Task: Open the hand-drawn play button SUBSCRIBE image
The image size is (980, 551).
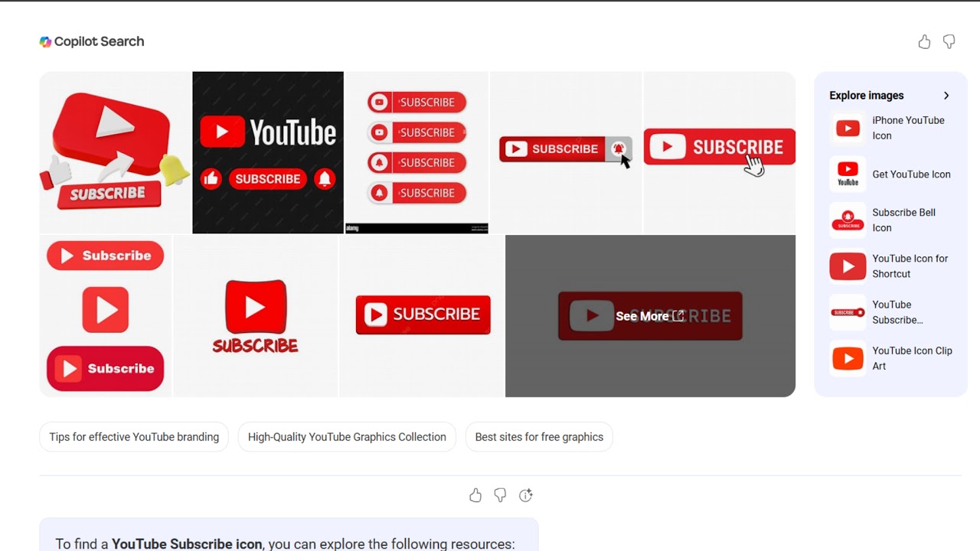Action: [x=256, y=315]
